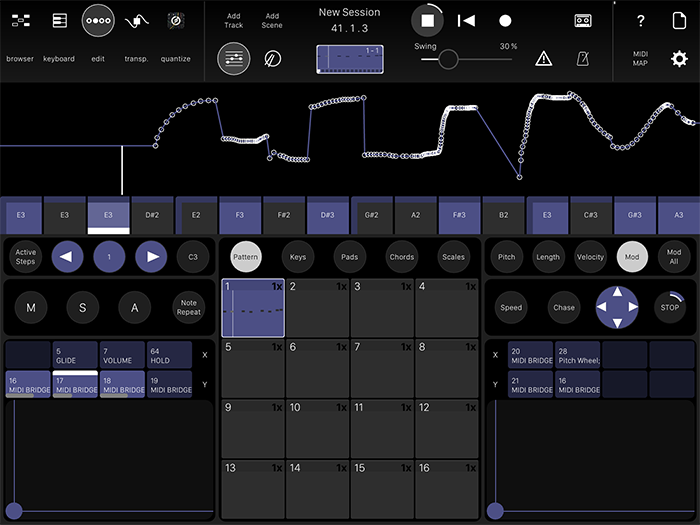Toggle the M mute button

[x=31, y=308]
